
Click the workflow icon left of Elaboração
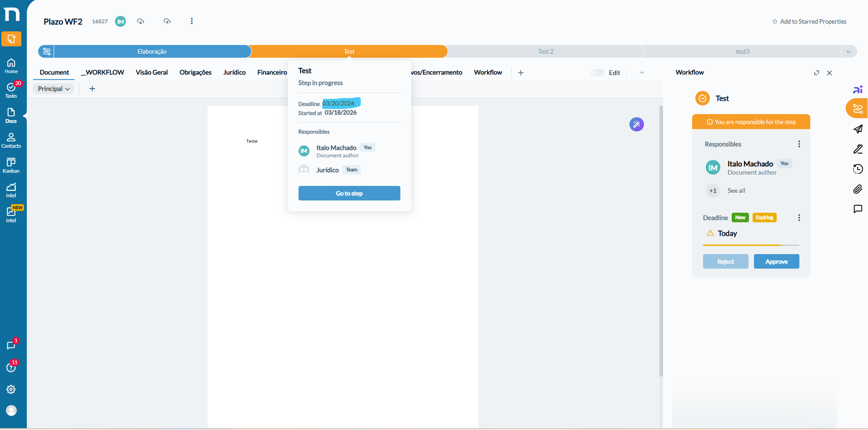46,51
